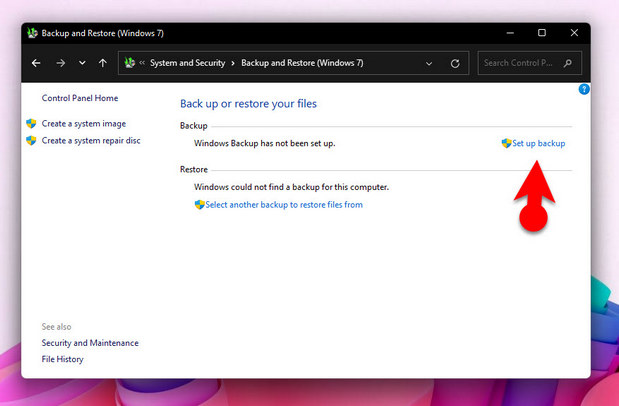Click 'Windows Backup has not been set up.' text
Viewport: 619px width, 406px height.
[x=264, y=143]
